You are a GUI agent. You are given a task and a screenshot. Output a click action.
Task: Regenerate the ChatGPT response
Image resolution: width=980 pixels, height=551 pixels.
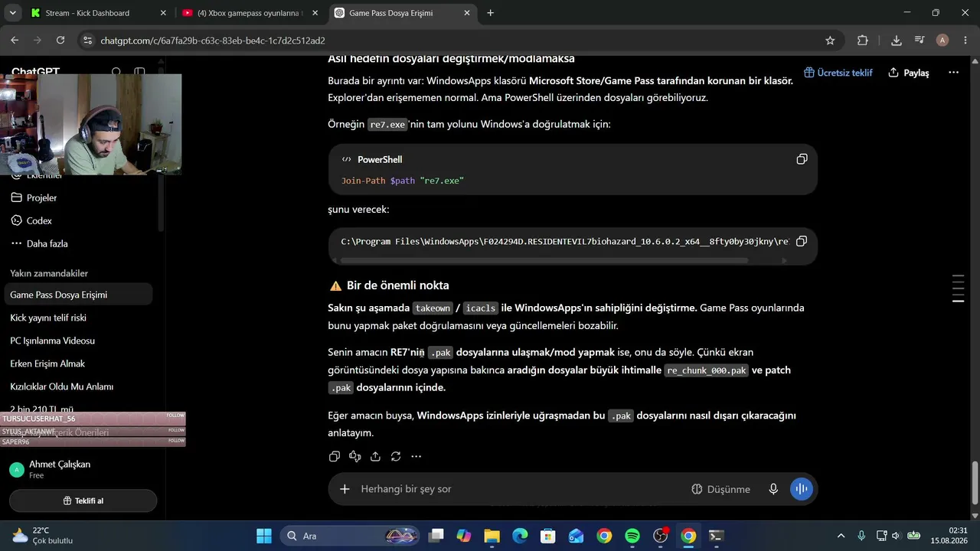click(396, 456)
